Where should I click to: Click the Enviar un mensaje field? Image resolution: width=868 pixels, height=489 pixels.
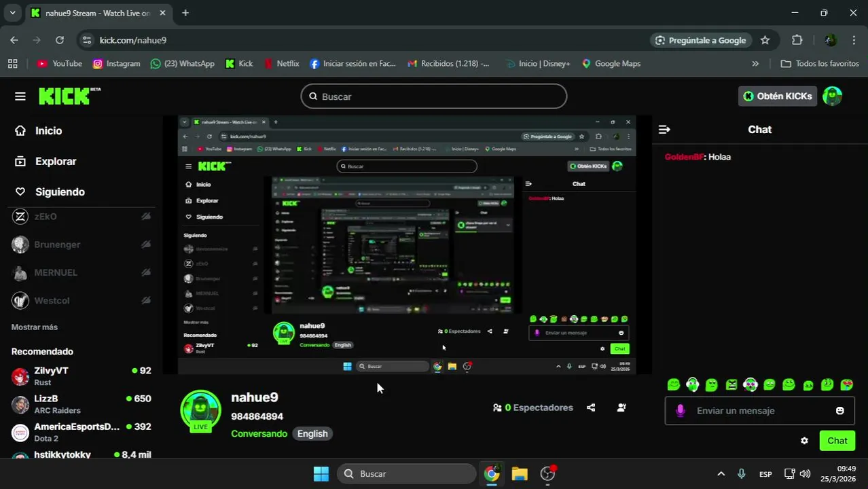759,411
